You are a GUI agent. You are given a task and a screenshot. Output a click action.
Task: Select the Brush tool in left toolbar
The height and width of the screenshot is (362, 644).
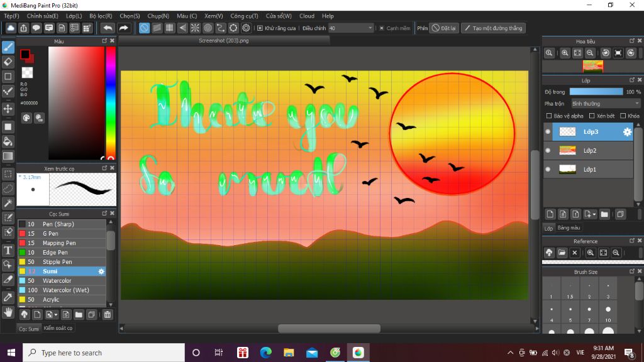(x=8, y=47)
